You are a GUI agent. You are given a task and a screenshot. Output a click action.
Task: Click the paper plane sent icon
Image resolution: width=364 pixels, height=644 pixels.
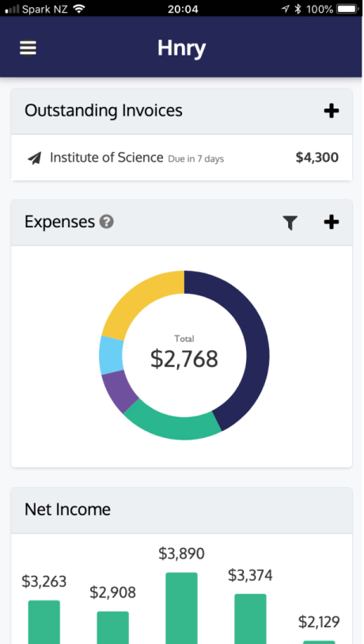tap(35, 158)
